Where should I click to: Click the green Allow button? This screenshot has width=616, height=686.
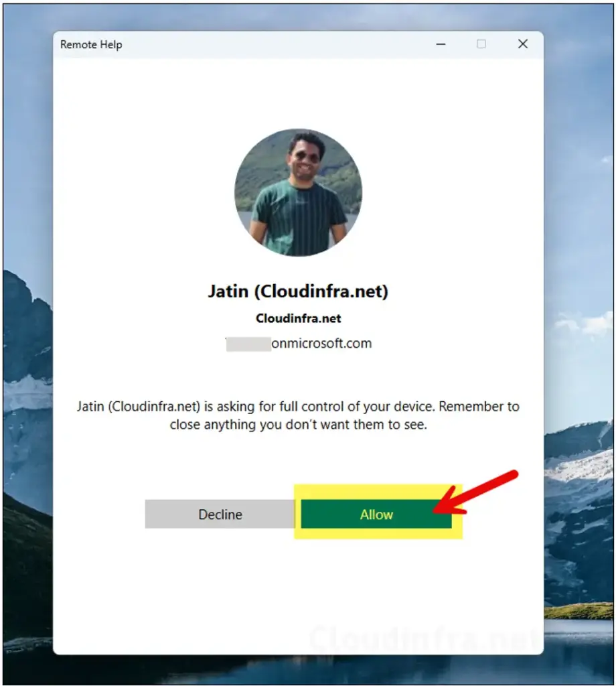coord(376,514)
